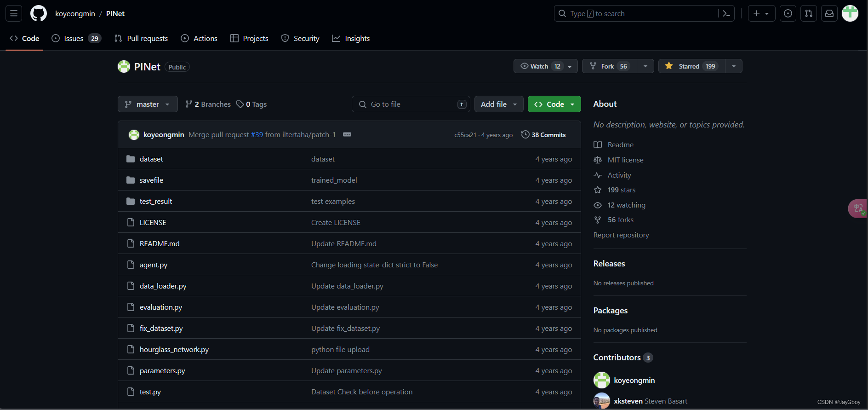Image resolution: width=868 pixels, height=410 pixels.
Task: Open the savefile folder
Action: pyautogui.click(x=151, y=180)
